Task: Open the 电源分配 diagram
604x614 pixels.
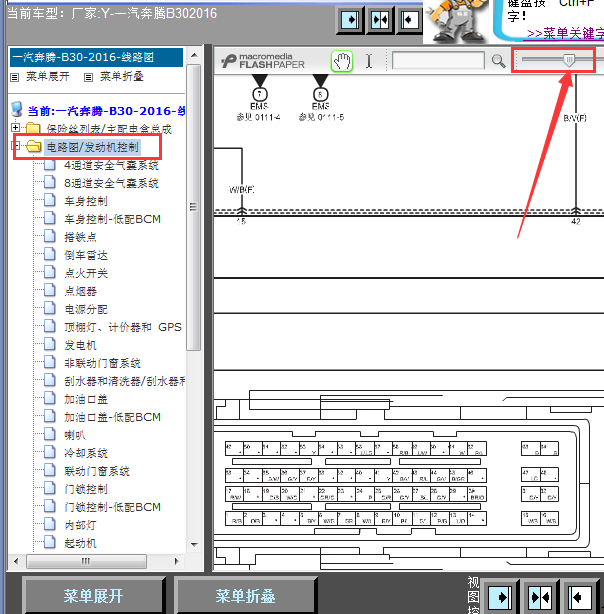Action: (x=86, y=309)
